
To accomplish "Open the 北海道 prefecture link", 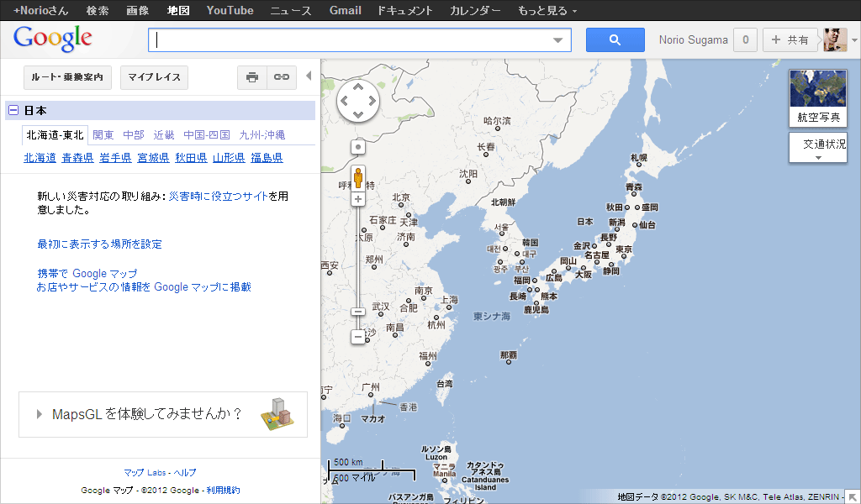I will (x=40, y=158).
